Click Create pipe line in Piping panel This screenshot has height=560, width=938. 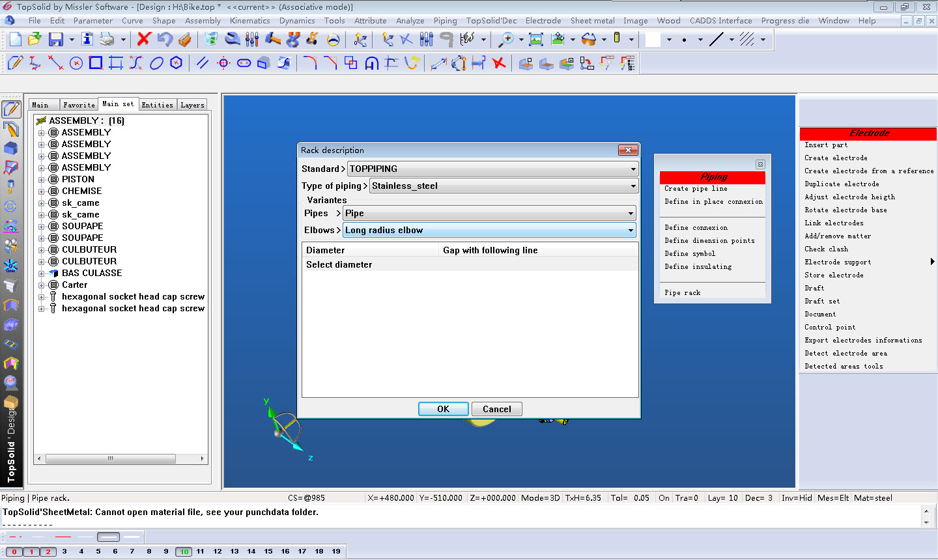tap(696, 189)
